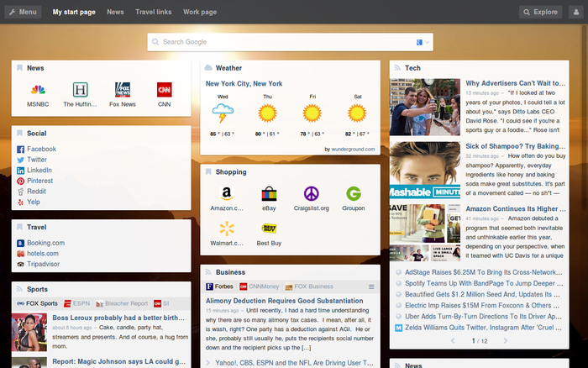This screenshot has width=588, height=368.
Task: Click the Best Buy icon
Action: tap(269, 228)
